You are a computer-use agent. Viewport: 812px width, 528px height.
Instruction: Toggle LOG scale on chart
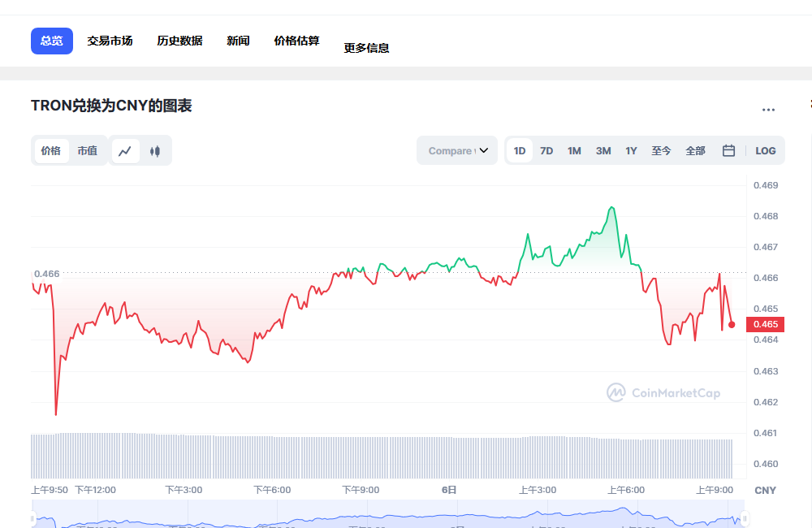[x=766, y=151]
